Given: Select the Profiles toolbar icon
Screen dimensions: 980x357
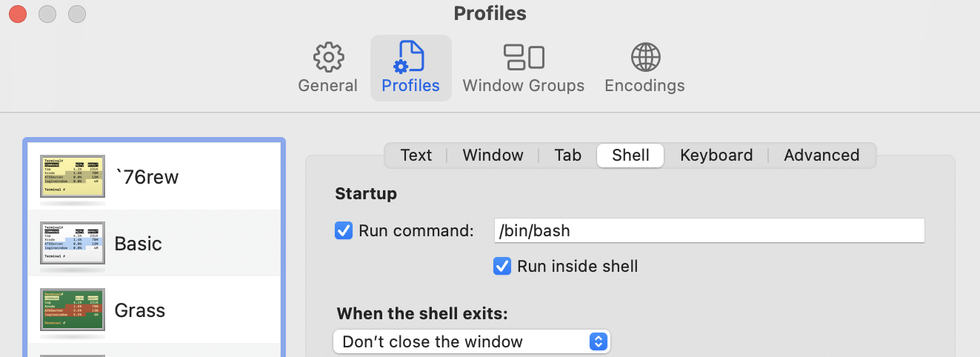Looking at the screenshot, I should click(410, 57).
